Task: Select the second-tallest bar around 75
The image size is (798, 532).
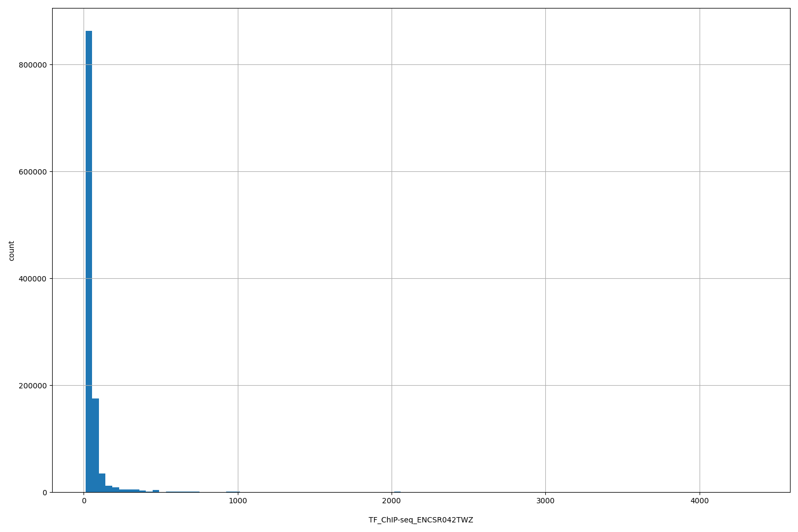Action: pyautogui.click(x=95, y=447)
